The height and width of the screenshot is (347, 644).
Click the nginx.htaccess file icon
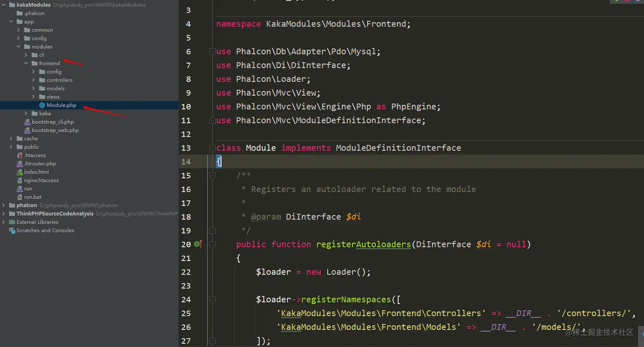[20, 180]
